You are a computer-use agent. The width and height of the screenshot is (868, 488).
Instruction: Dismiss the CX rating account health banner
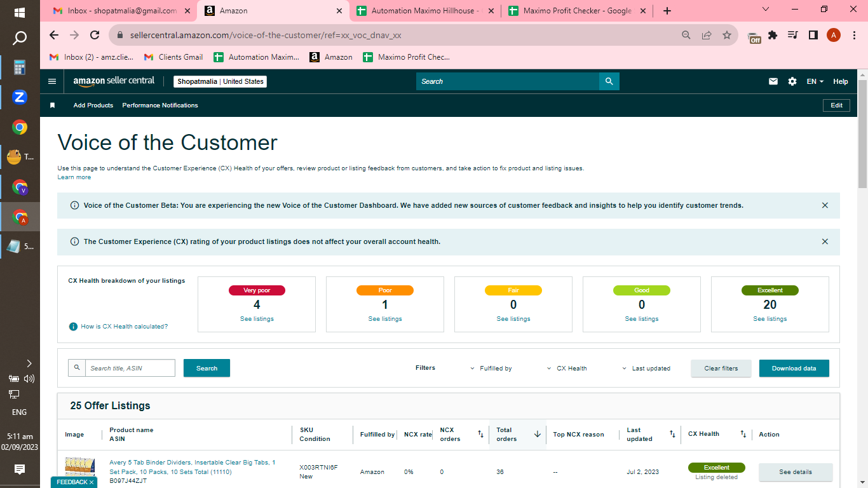825,241
